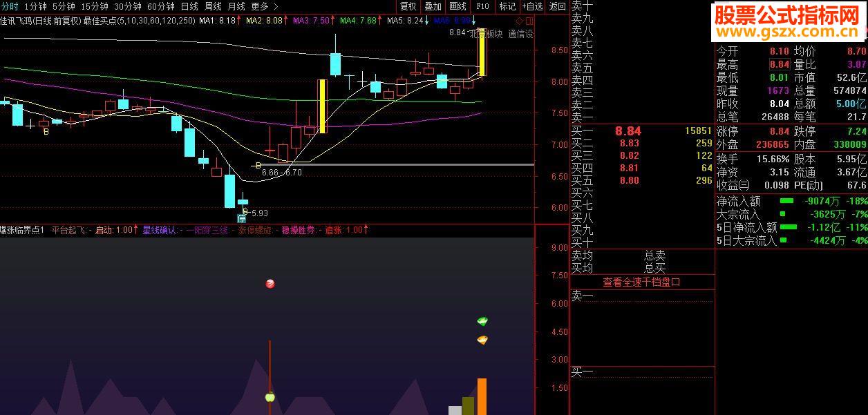Click the 换手 15.66% turnover value
The height and width of the screenshot is (415, 868).
(772, 159)
